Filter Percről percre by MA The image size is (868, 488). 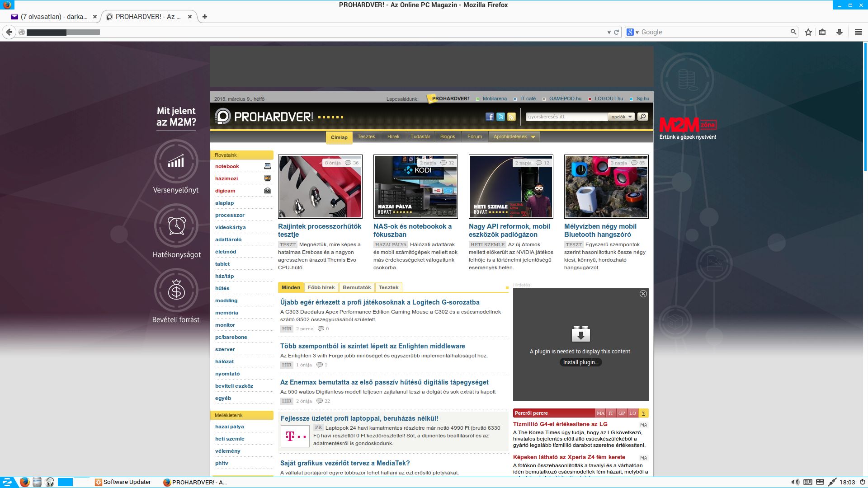pos(600,413)
